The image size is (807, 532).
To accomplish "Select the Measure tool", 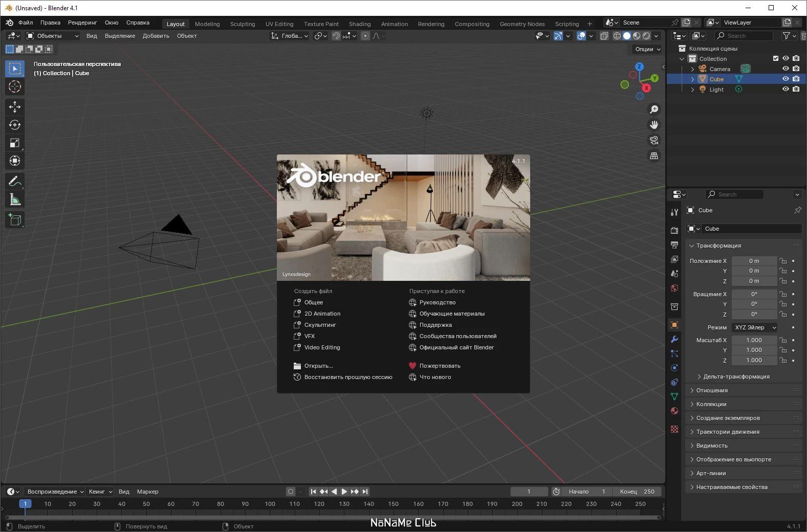I will coord(15,199).
